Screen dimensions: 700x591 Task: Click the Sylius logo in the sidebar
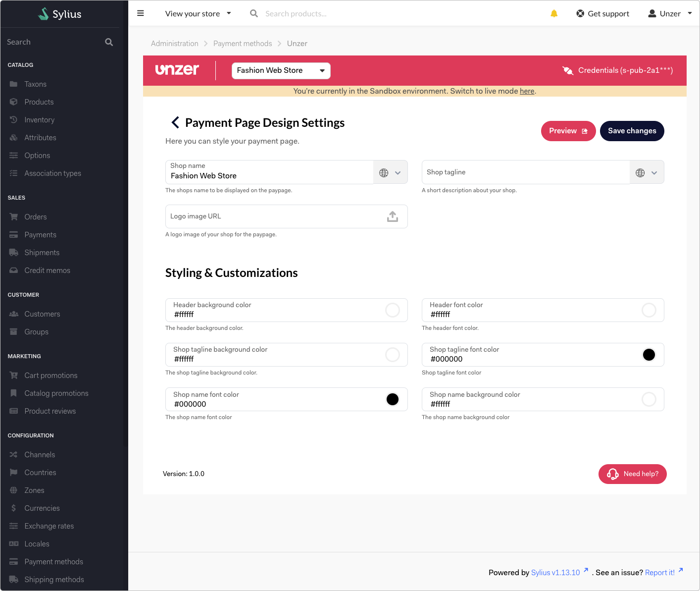click(x=60, y=14)
